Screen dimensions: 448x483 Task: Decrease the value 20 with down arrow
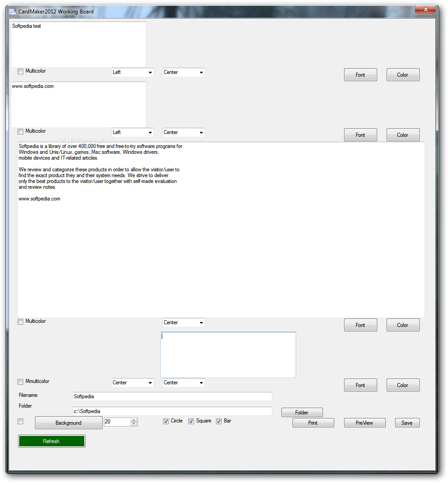pyautogui.click(x=134, y=424)
